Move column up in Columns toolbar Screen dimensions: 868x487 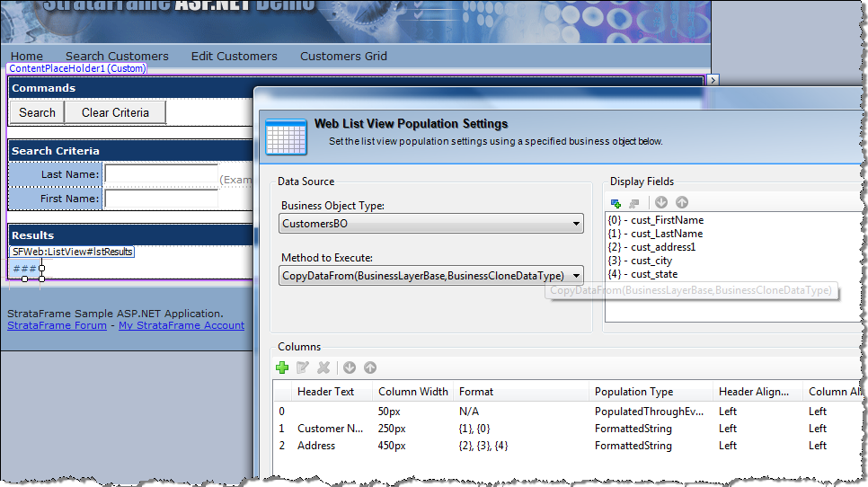click(370, 367)
